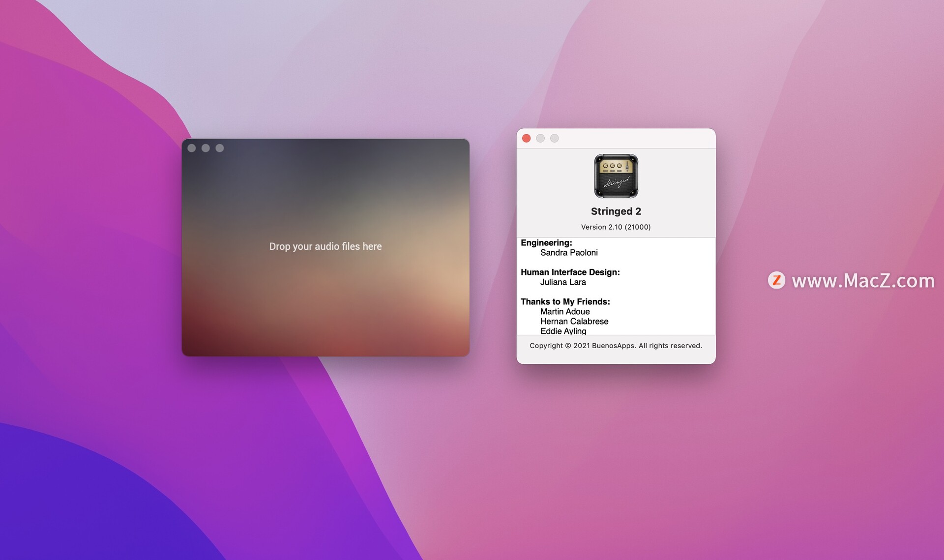Click the "Drop your audio files here" area

pos(325,246)
